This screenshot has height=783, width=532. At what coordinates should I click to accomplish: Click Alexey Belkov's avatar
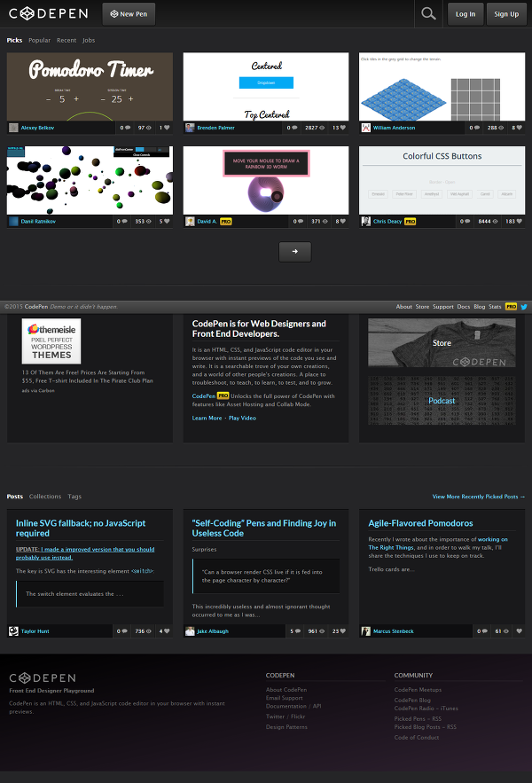(x=13, y=128)
